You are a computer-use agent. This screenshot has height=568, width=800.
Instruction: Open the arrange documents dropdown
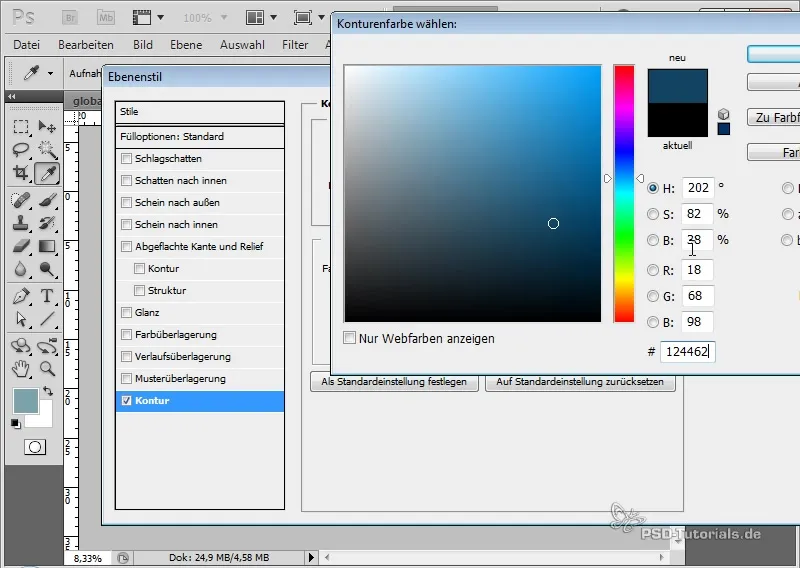tap(263, 18)
